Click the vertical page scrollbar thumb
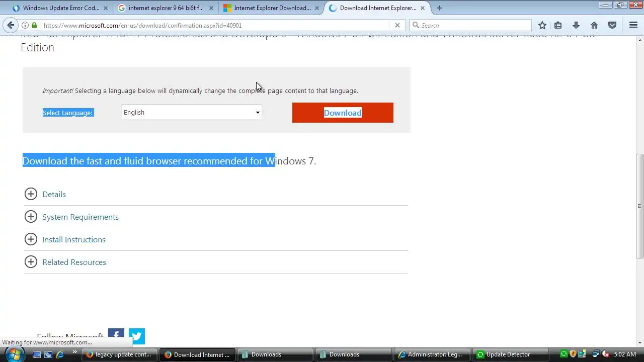644x362 pixels. pos(640,206)
